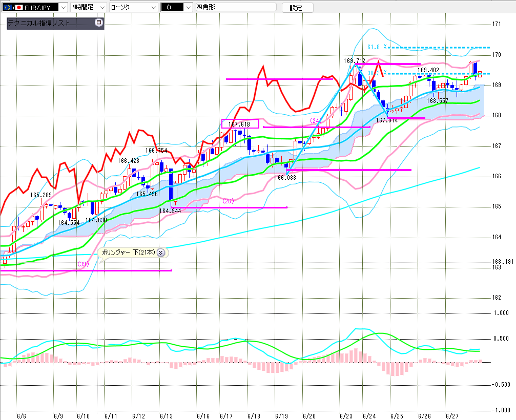The width and height of the screenshot is (516, 420).
Task: Click the 6/13 date axis label
Action: click(166, 416)
